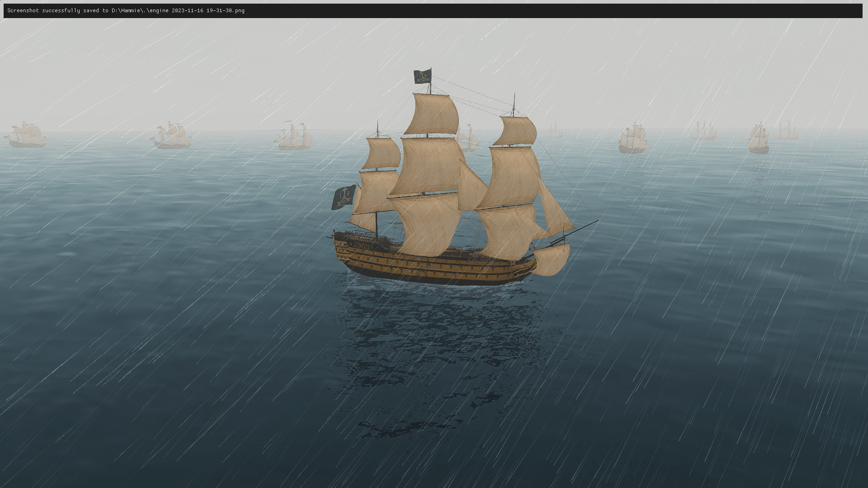
Task: Select the tiny faint ship right of the foremast
Action: point(554,131)
